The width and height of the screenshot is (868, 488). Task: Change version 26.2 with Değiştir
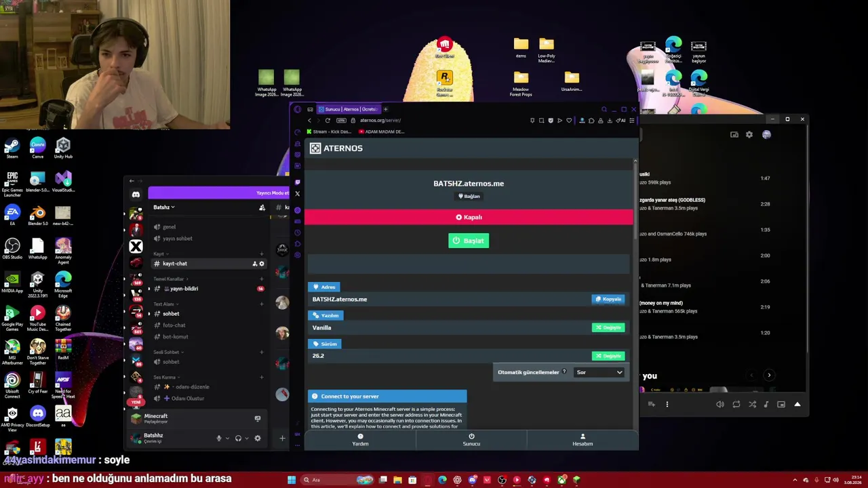point(608,356)
